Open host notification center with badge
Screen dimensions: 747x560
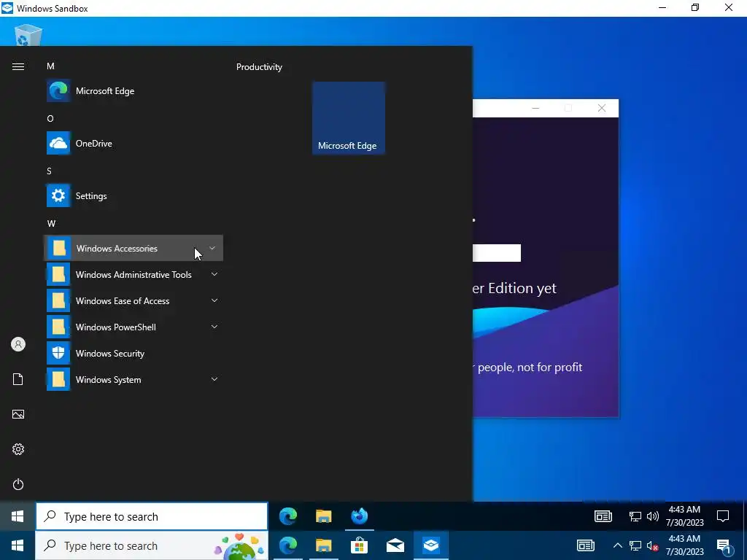tap(724, 547)
